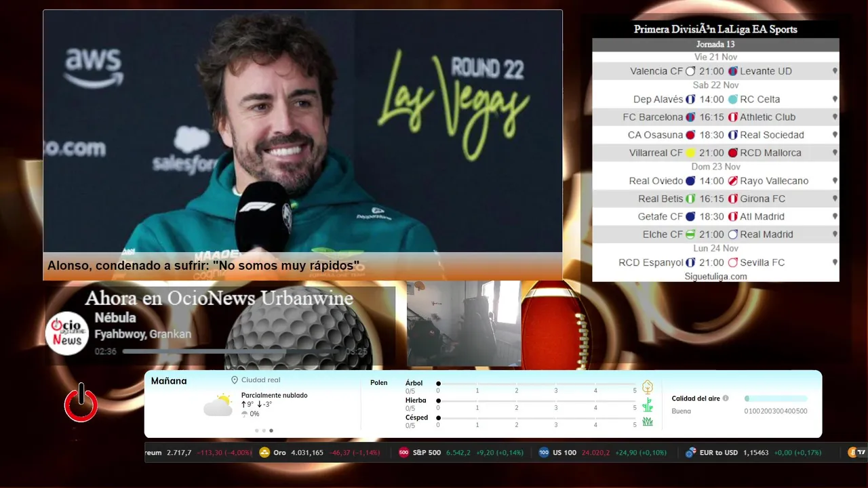
Task: Click the Alonso headline caption
Action: pyautogui.click(x=203, y=266)
